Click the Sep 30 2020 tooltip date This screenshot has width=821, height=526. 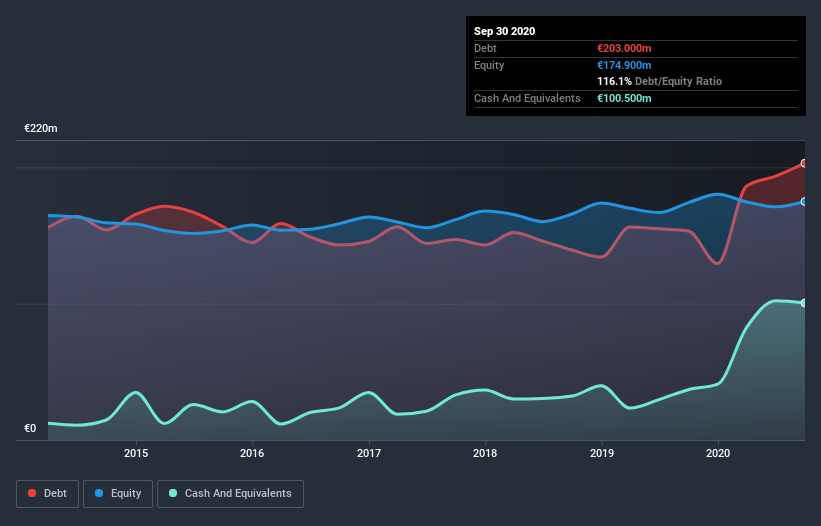click(x=504, y=31)
